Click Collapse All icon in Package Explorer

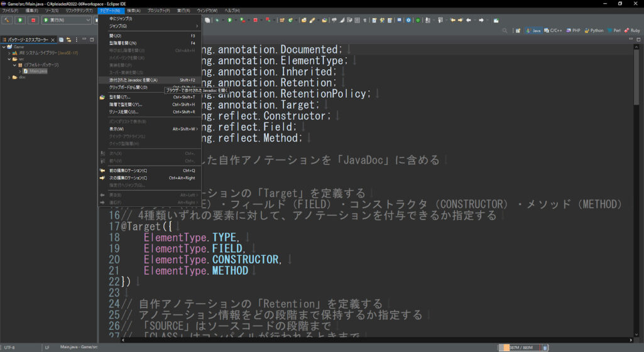(61, 40)
